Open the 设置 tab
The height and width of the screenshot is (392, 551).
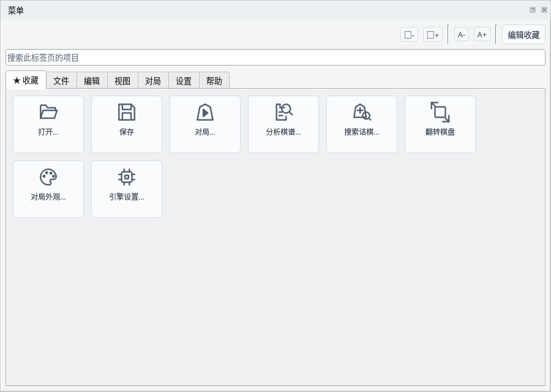[184, 81]
